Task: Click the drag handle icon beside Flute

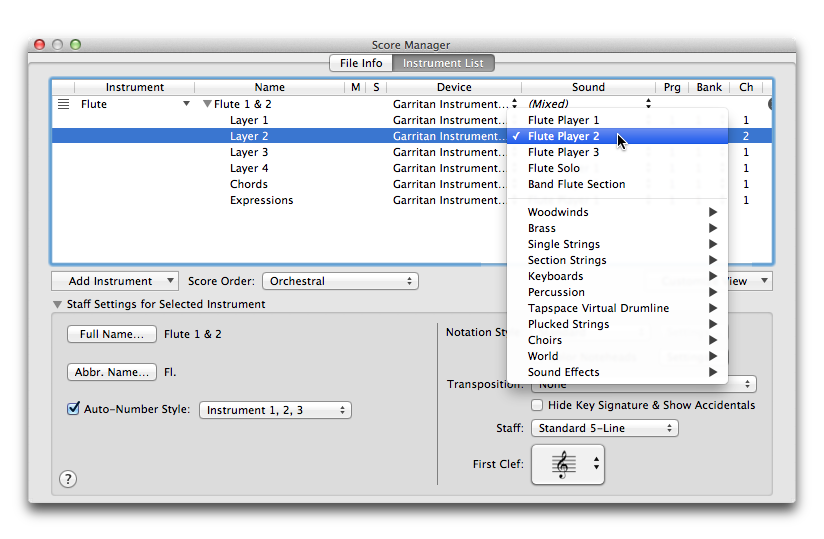Action: 63,104
